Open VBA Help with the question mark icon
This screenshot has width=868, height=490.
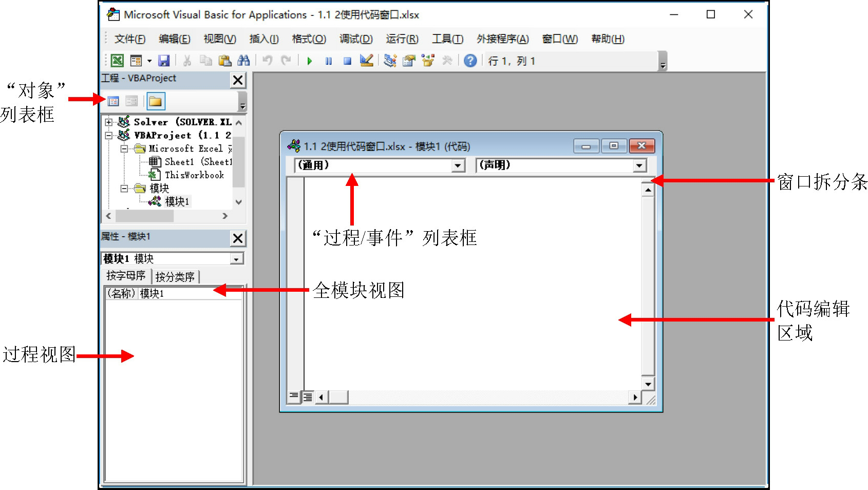[470, 61]
